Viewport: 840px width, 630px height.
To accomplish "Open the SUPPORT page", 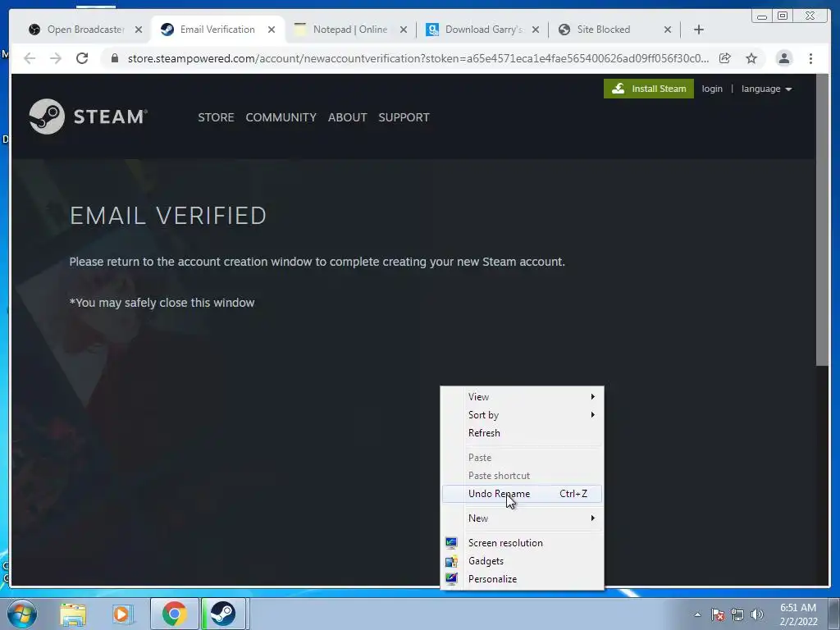I will pyautogui.click(x=404, y=117).
